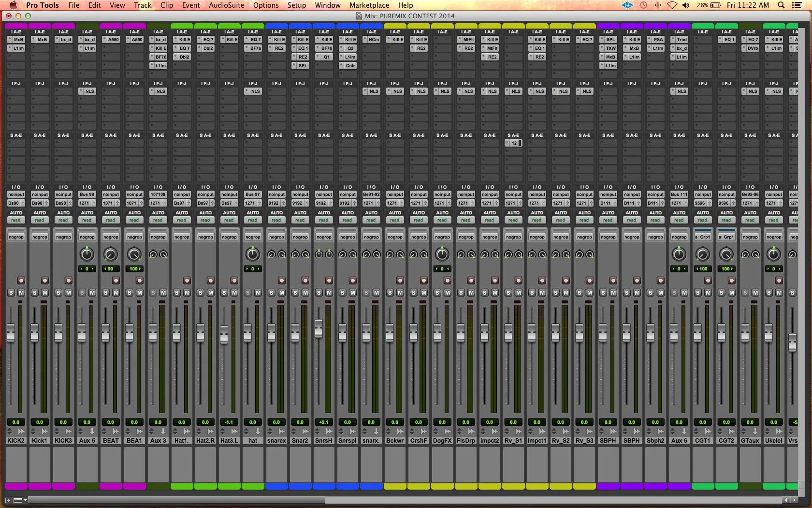Solo the Hat3.L track
This screenshot has height=508, width=812.
(224, 293)
